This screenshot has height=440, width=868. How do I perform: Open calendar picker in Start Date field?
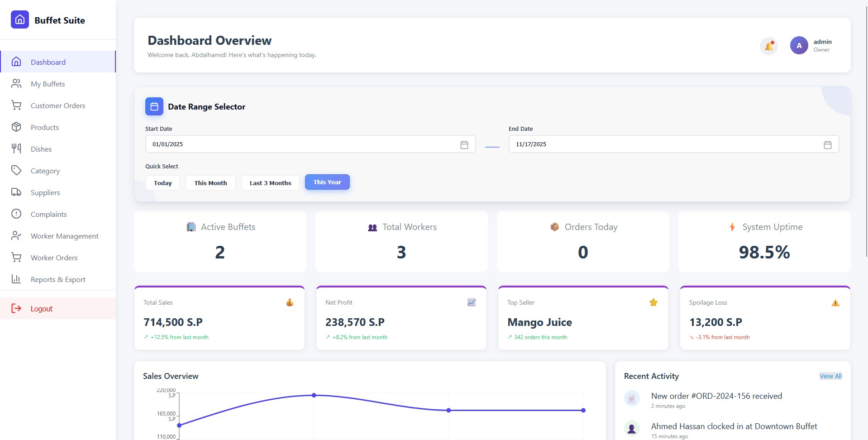464,145
